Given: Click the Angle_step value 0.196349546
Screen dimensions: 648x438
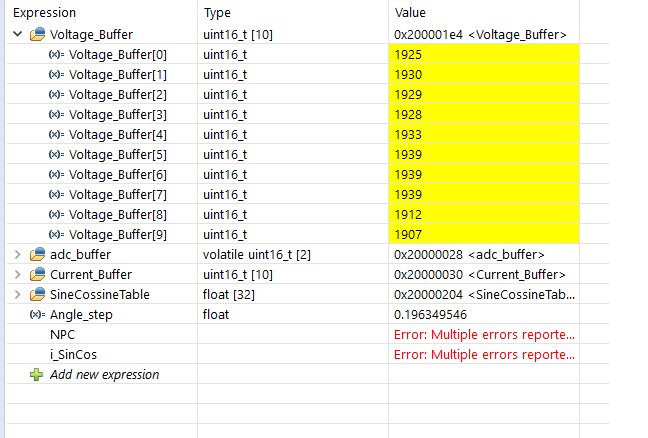Looking at the screenshot, I should 430,314.
